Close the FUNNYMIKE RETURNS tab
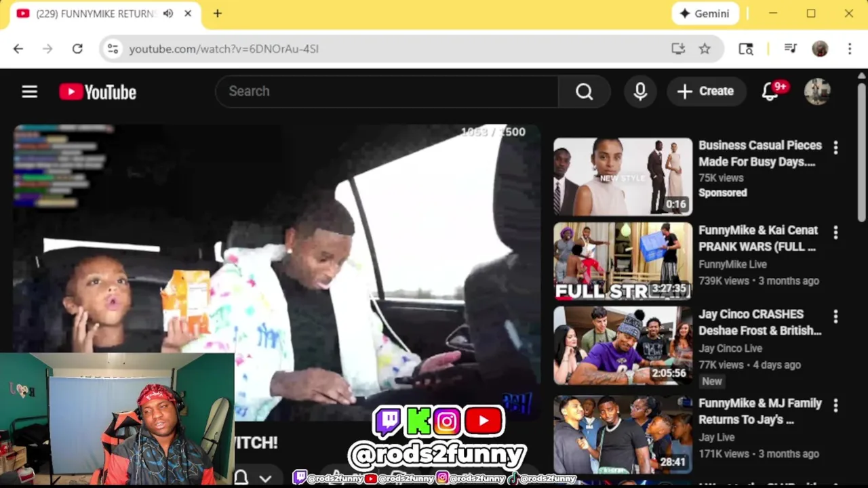 tap(188, 14)
